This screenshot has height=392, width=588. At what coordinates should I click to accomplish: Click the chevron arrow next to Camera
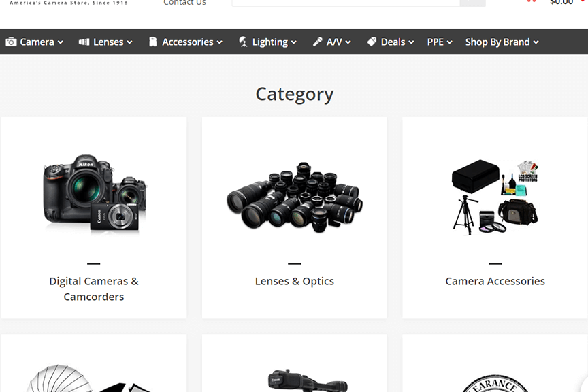coord(61,42)
